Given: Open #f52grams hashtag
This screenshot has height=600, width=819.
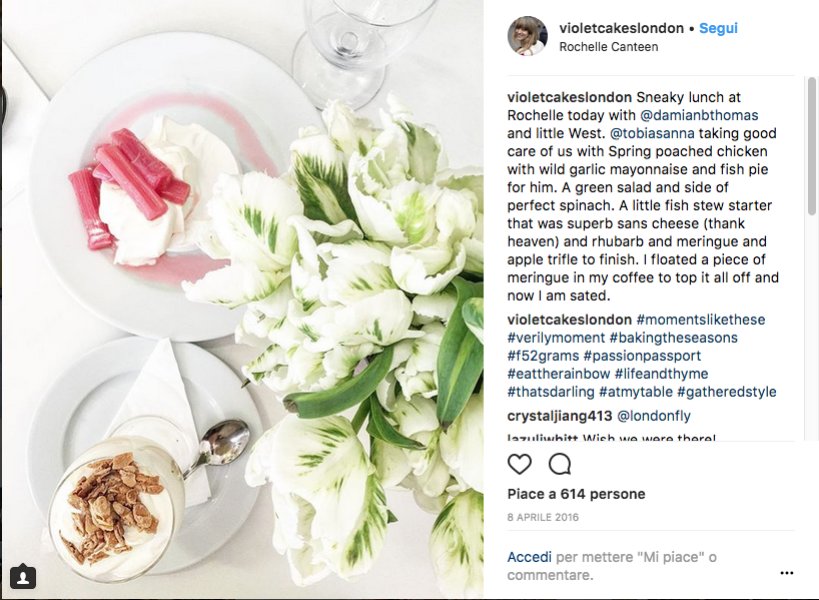Looking at the screenshot, I should 543,356.
